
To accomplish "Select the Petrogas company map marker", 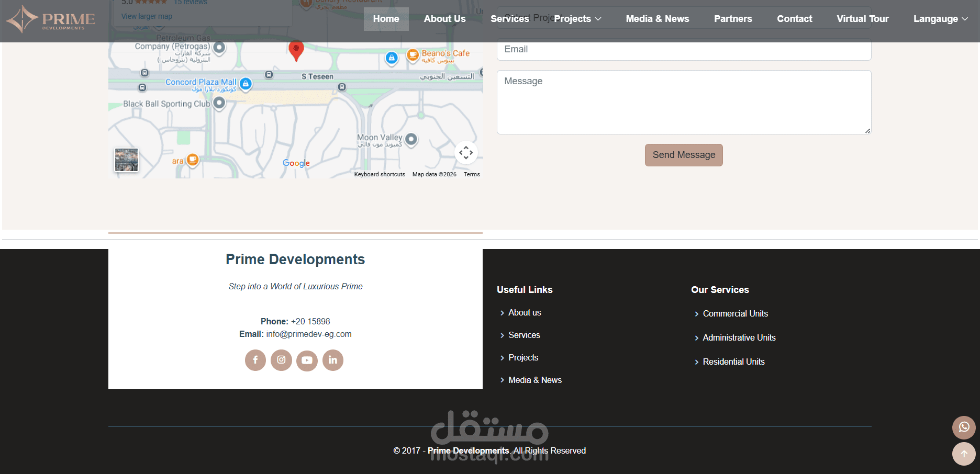I will [219, 48].
